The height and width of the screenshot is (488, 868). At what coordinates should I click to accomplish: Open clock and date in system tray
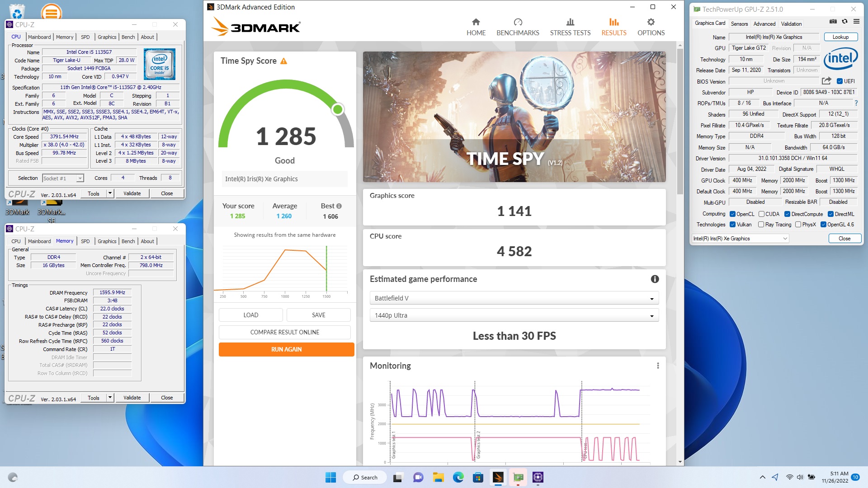(x=835, y=477)
